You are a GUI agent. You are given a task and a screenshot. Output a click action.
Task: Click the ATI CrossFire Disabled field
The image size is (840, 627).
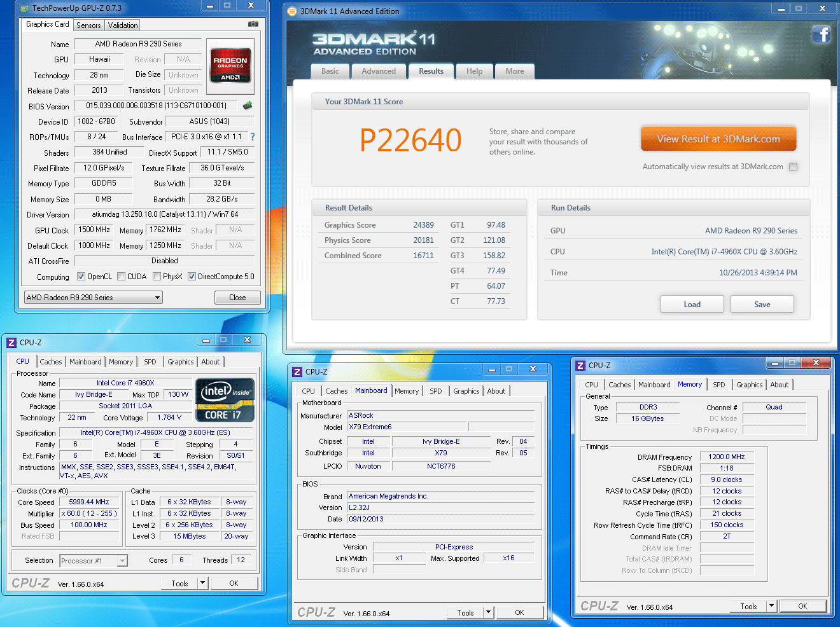[165, 261]
